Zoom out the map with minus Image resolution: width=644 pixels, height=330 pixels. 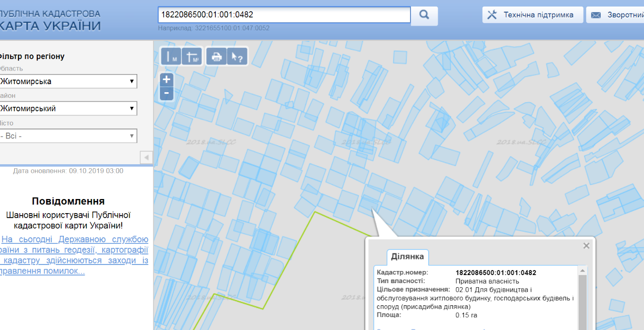(167, 93)
